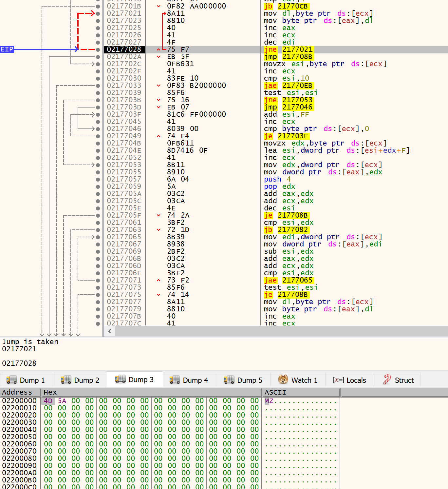Click the 5A hex byte in dump
448x489 pixels.
62,401
